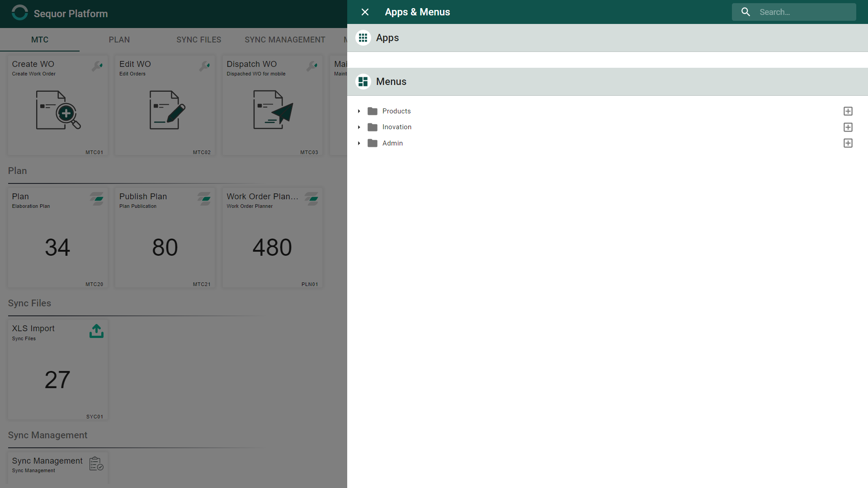Click the Apps grid icon
Viewport: 868px width, 488px height.
tap(363, 38)
